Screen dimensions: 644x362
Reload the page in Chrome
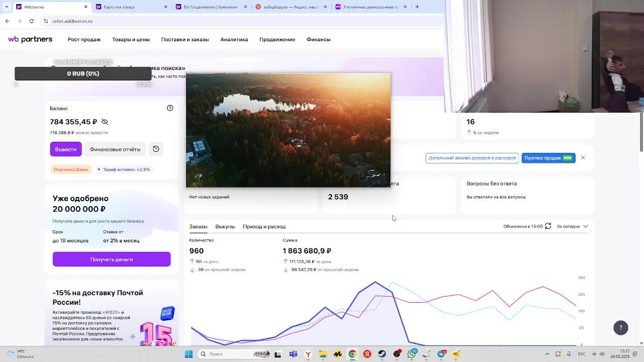tap(32, 21)
